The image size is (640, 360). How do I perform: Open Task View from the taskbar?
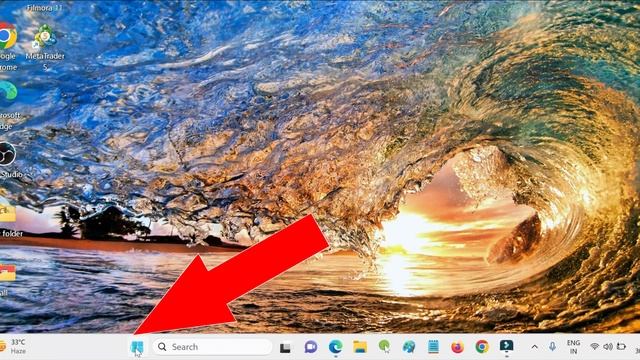[x=285, y=347]
